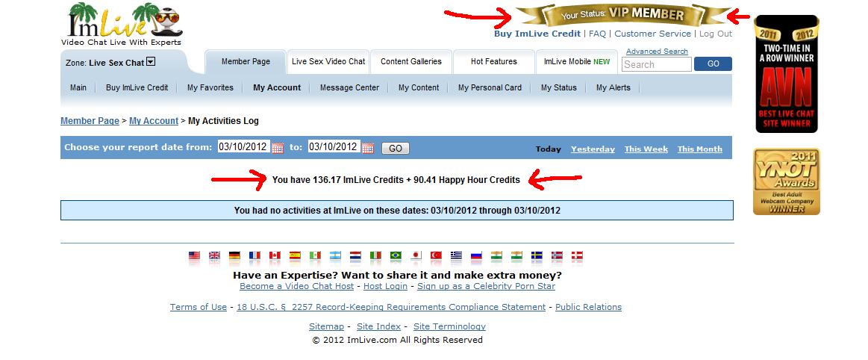Open My Content submenu item

click(x=419, y=87)
